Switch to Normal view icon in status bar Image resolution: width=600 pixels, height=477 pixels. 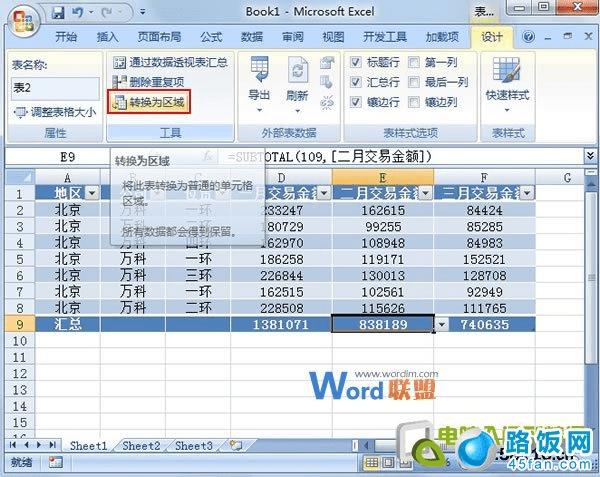[x=371, y=463]
